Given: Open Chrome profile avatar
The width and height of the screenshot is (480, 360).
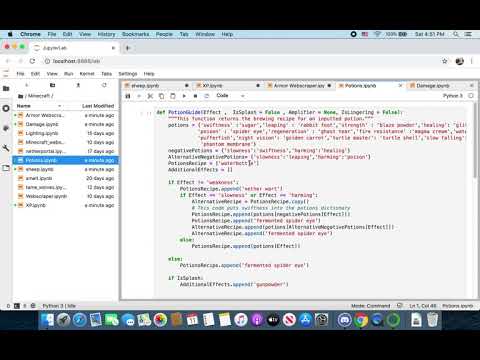Looking at the screenshot, I should (x=460, y=61).
